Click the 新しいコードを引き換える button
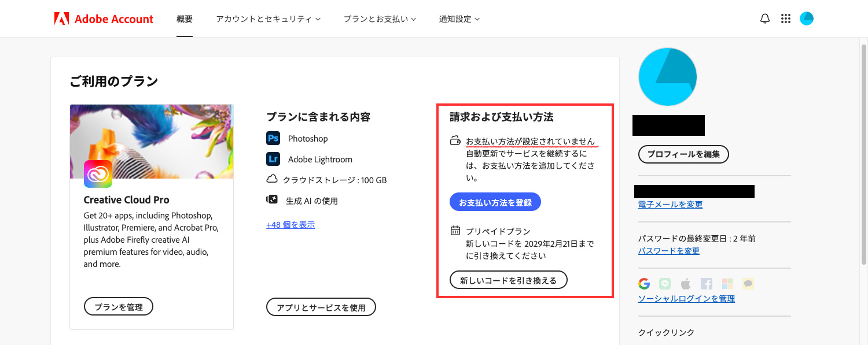The image size is (868, 345). click(509, 280)
